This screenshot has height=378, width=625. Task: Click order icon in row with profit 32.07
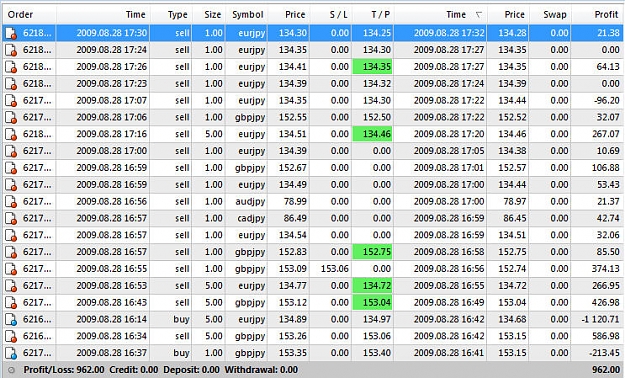[11, 118]
